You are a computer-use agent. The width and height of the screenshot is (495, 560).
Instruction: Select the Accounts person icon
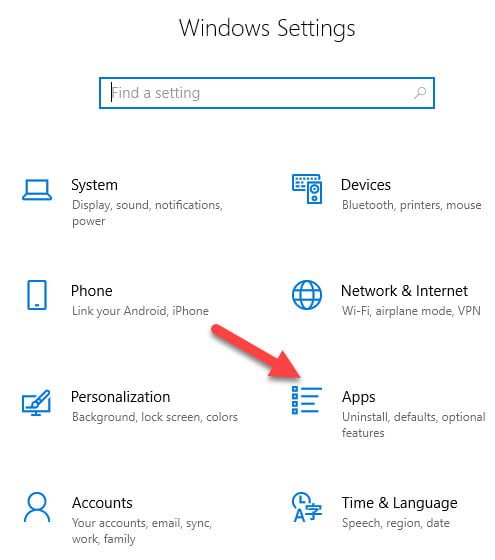pyautogui.click(x=37, y=507)
